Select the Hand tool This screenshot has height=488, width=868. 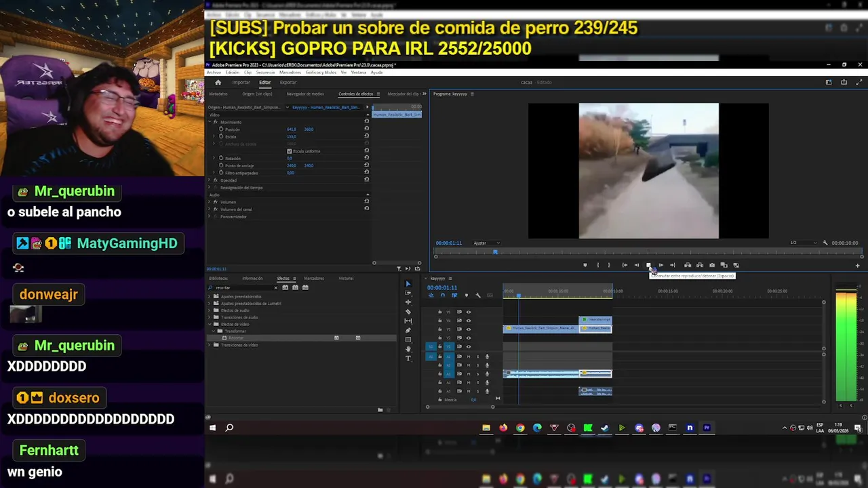point(408,349)
